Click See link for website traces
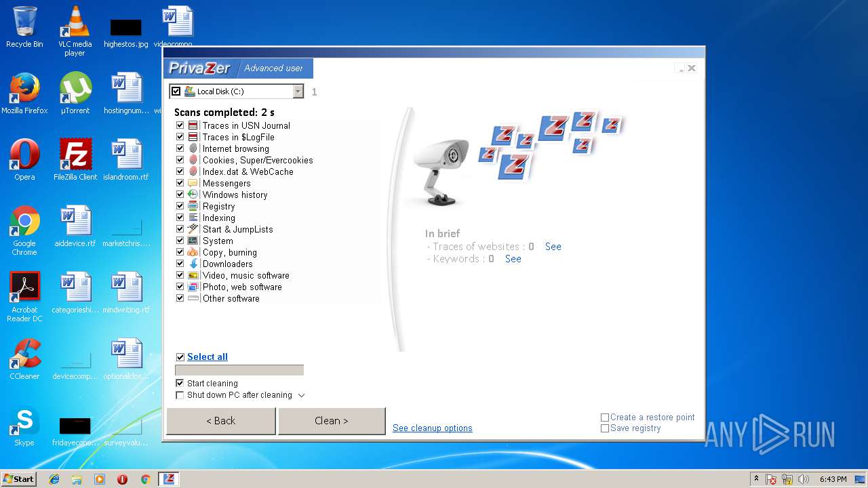The image size is (868, 488). [x=553, y=247]
